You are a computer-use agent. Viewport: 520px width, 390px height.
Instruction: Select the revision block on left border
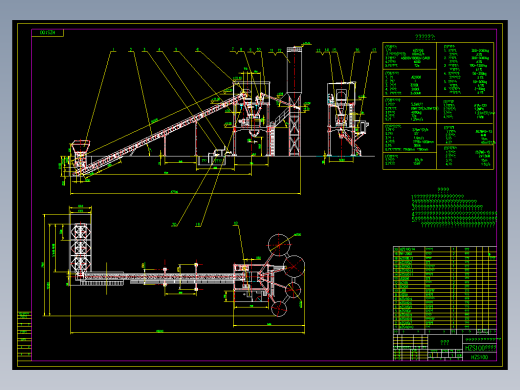pos(24,336)
